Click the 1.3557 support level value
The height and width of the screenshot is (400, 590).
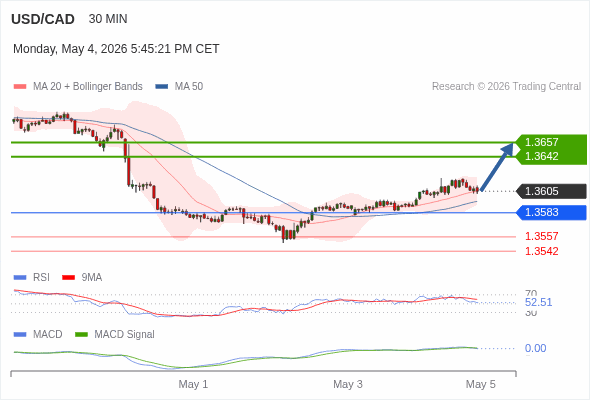tap(541, 236)
